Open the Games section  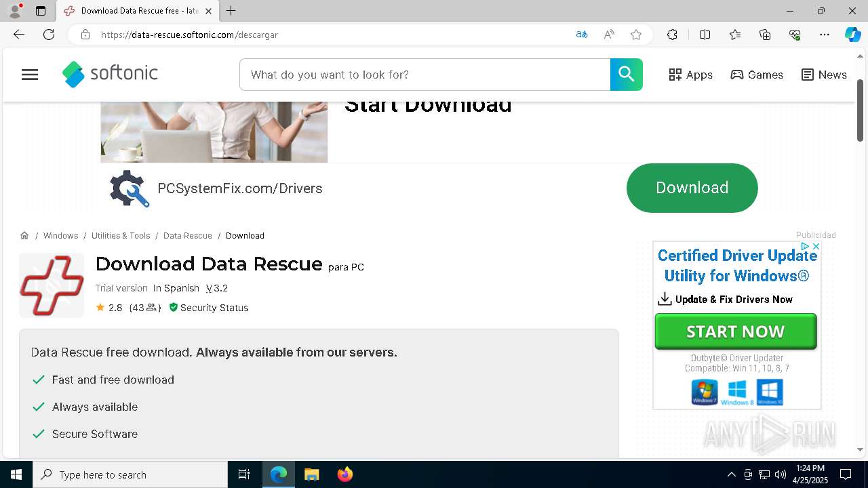pyautogui.click(x=757, y=75)
